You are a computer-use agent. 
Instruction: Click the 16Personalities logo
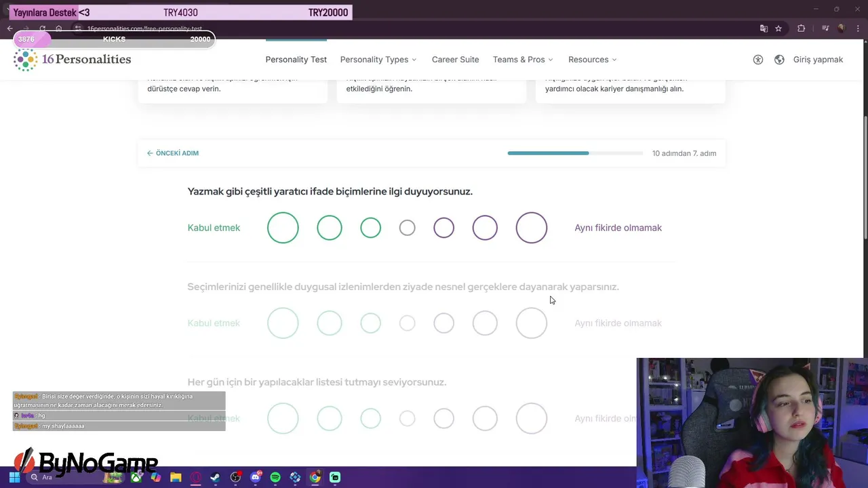(x=73, y=60)
